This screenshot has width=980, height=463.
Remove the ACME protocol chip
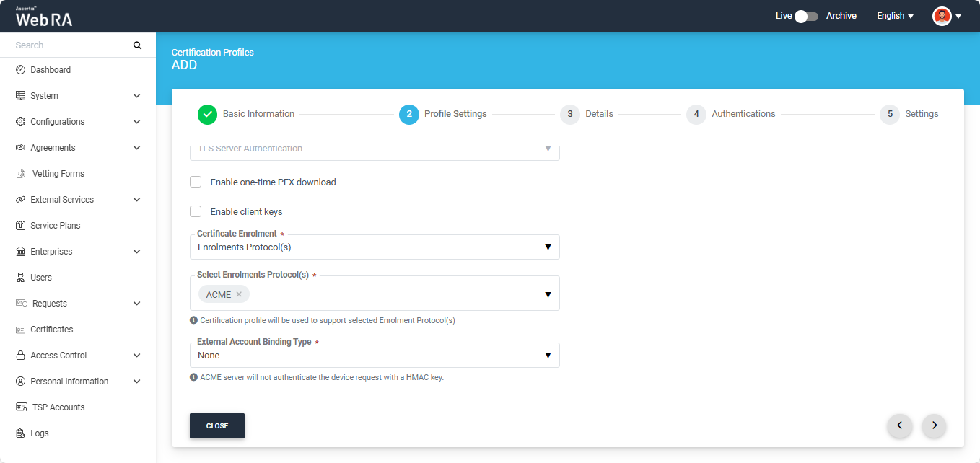click(x=239, y=294)
